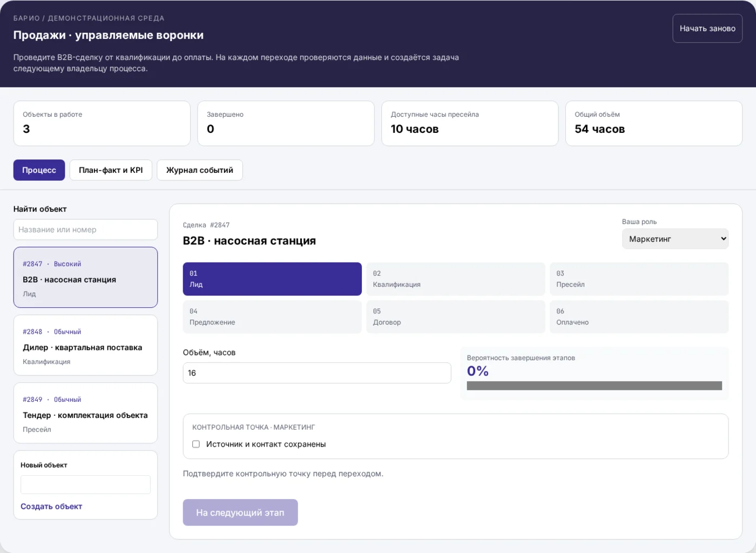Viewport: 756px width, 553px height.
Task: Click the 'Объекты в работе' metric card
Action: 102,123
